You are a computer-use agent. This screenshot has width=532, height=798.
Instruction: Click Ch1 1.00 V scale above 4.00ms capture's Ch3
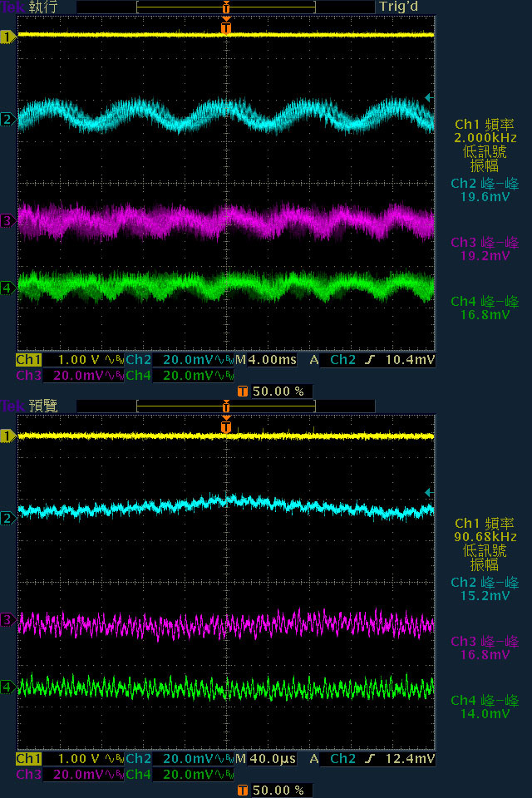pyautogui.click(x=69, y=360)
